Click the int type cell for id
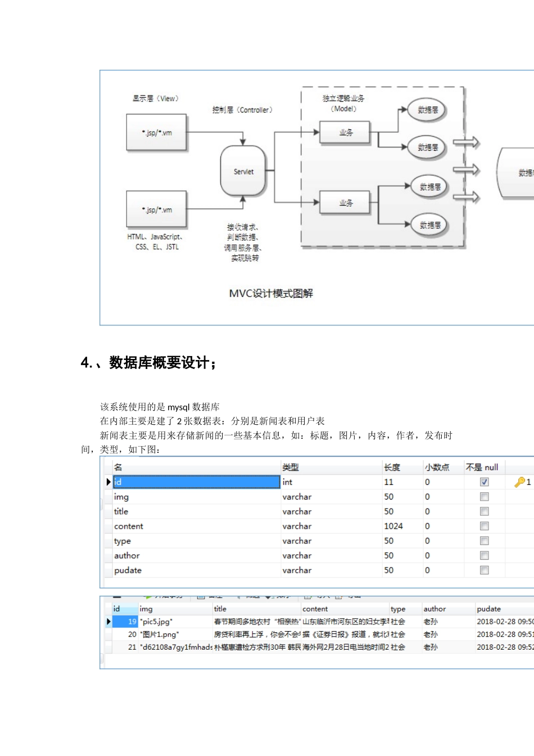 (331, 482)
